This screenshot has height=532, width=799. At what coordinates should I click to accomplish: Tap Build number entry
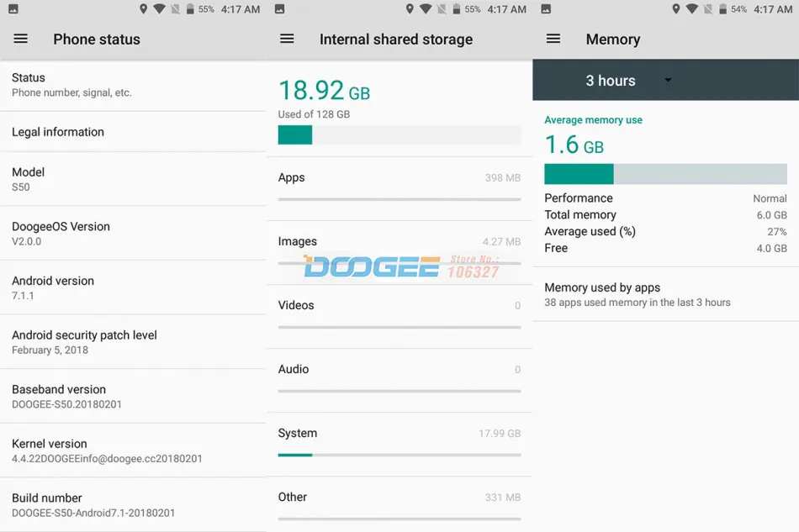pos(133,505)
